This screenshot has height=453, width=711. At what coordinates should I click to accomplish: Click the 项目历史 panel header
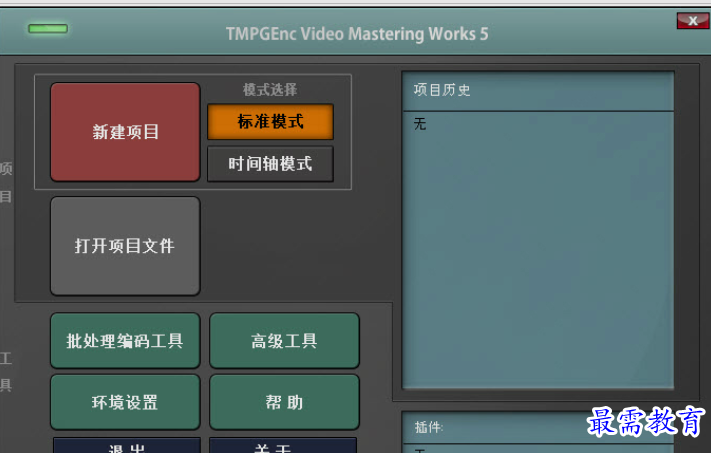click(x=538, y=91)
